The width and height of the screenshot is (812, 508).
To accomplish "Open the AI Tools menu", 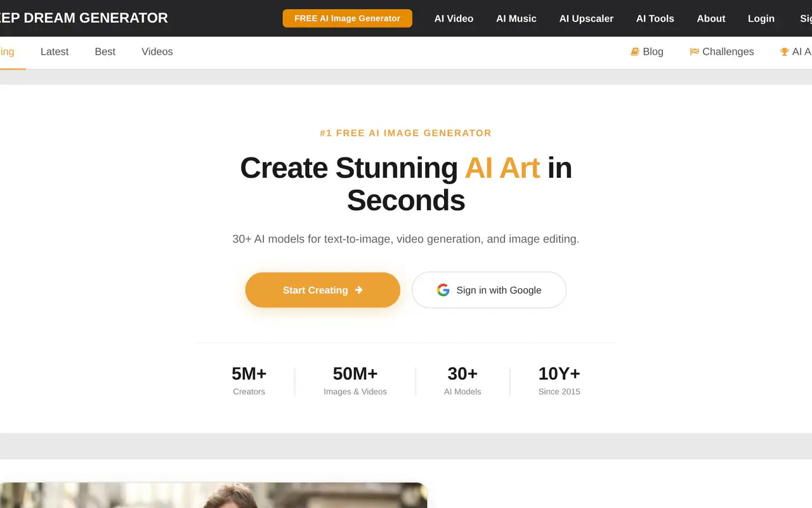I will click(655, 18).
